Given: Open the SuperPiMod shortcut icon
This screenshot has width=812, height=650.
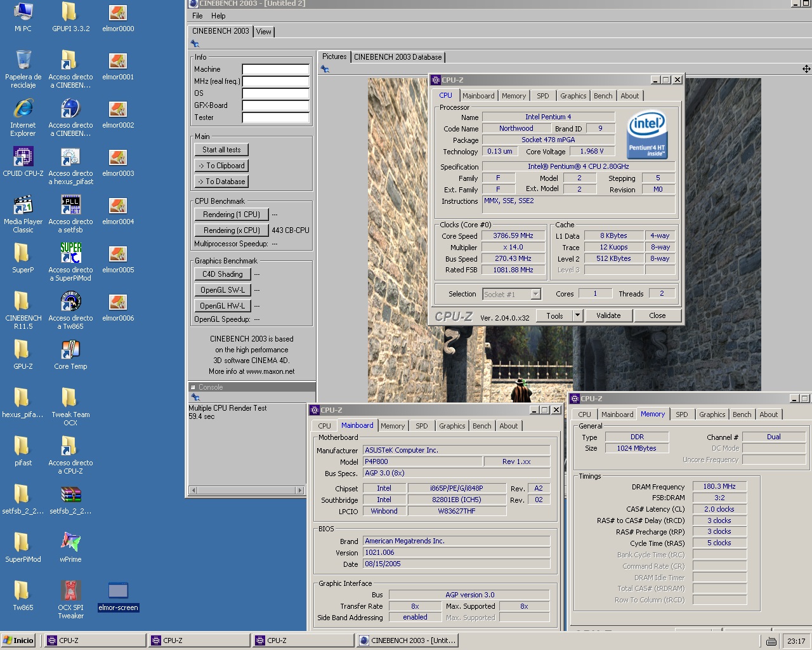Looking at the screenshot, I should coord(70,262).
